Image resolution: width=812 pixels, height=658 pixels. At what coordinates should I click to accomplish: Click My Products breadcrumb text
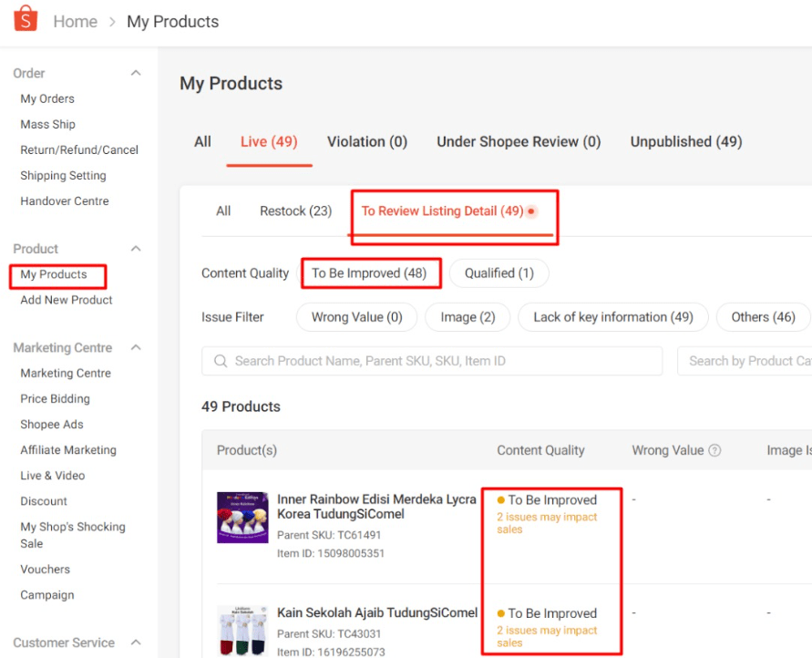[173, 22]
